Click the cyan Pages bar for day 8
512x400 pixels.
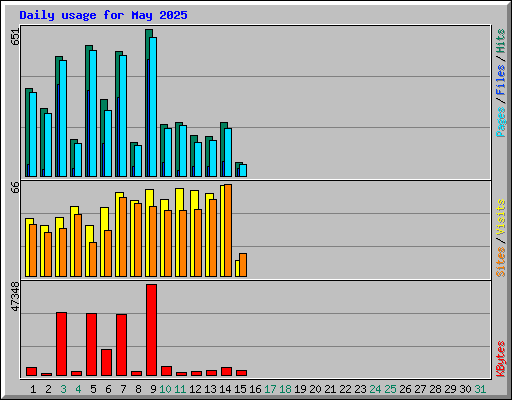tap(138, 161)
